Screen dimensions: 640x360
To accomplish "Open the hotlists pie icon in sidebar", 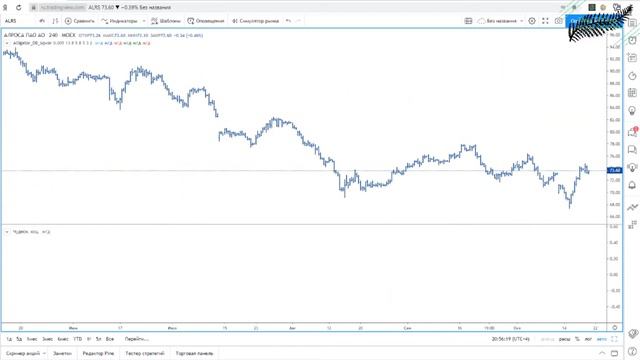I will coord(632,76).
